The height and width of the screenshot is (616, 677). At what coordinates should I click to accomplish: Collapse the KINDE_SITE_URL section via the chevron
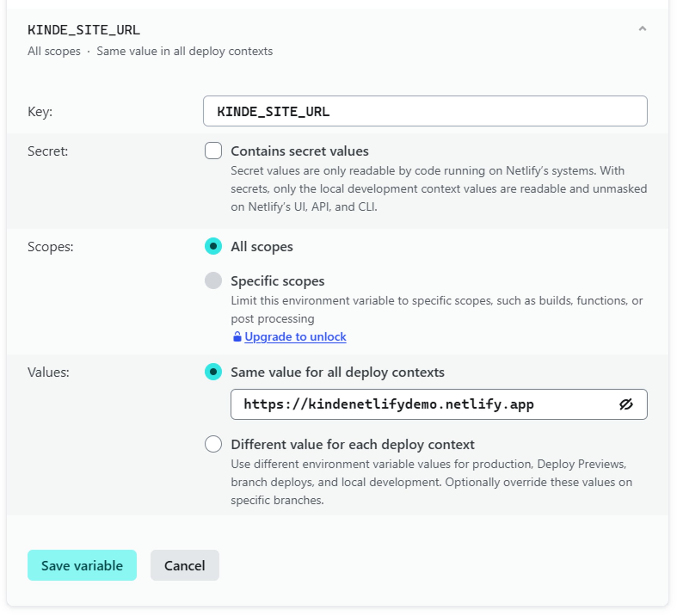(x=642, y=30)
